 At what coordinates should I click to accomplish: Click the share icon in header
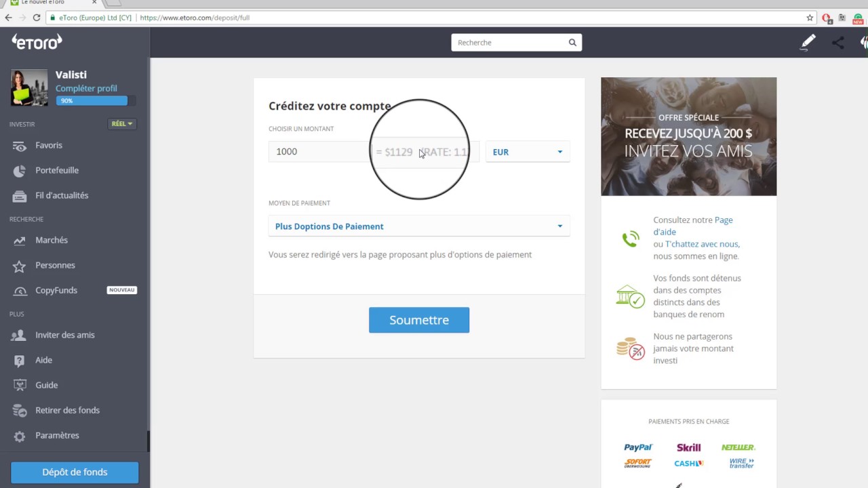(838, 43)
